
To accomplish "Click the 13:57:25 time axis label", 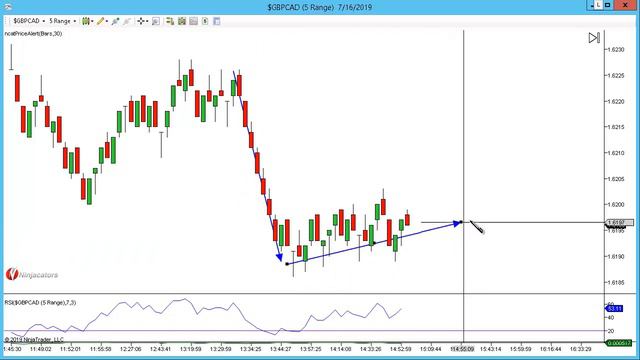I will [311, 349].
